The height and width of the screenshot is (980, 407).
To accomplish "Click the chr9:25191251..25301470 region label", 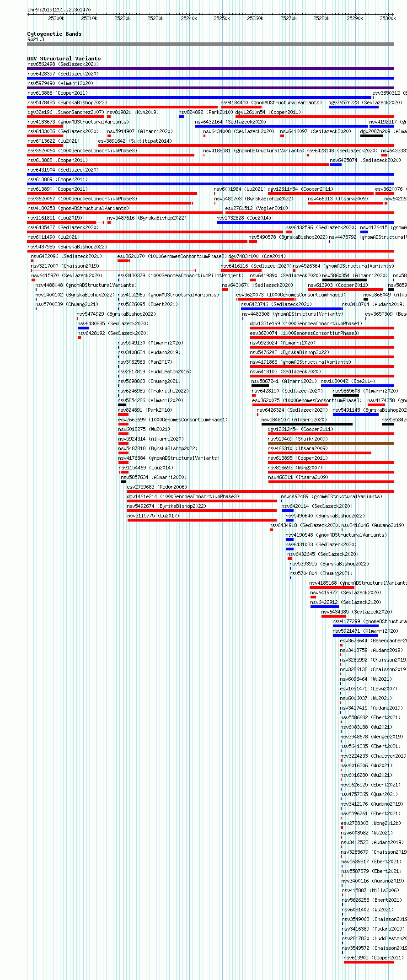I will click(59, 10).
